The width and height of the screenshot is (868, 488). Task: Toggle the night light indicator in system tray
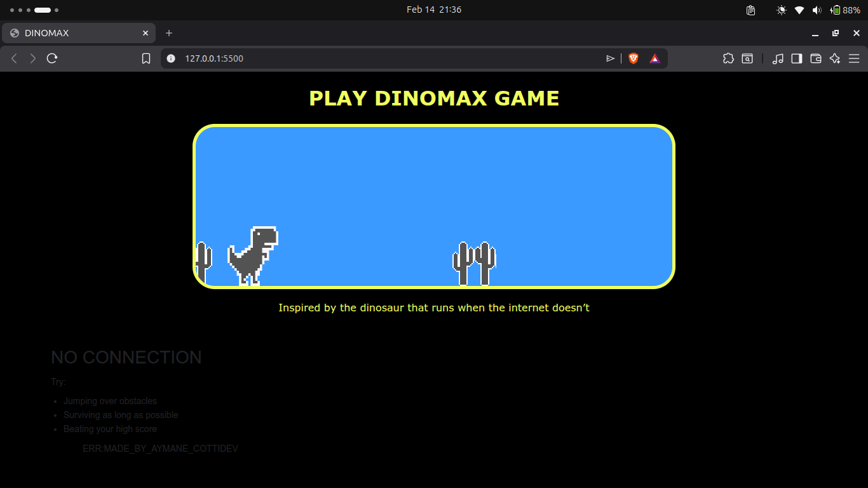[782, 10]
